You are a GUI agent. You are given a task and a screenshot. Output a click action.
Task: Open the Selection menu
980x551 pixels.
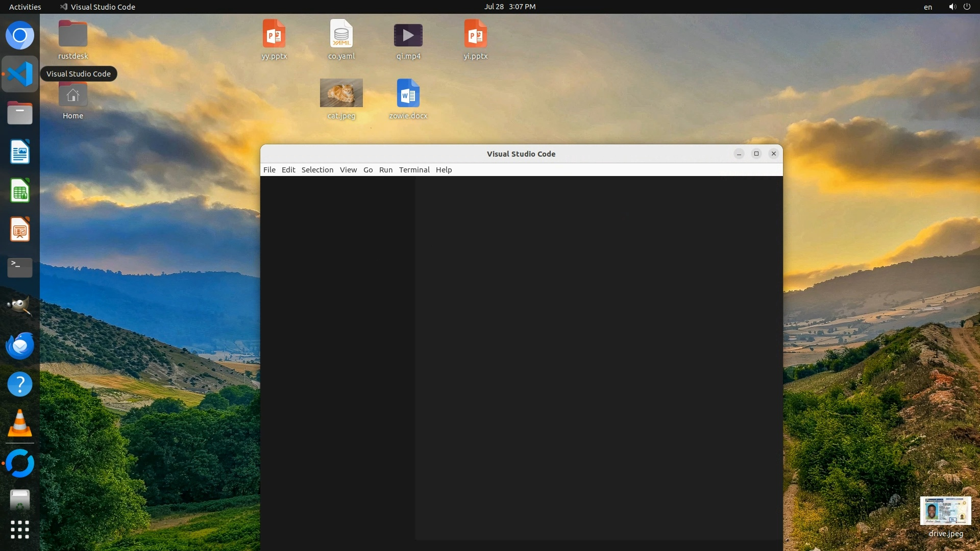[317, 170]
